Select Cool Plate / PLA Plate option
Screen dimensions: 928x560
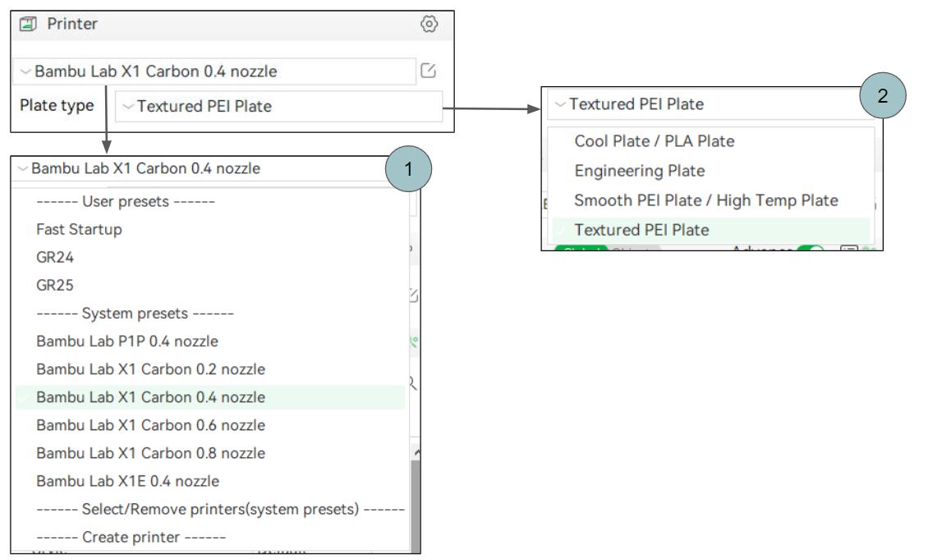(x=654, y=141)
